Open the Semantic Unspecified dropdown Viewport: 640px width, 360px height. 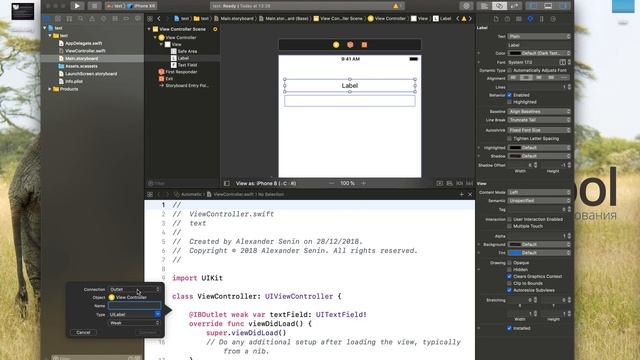pos(539,201)
